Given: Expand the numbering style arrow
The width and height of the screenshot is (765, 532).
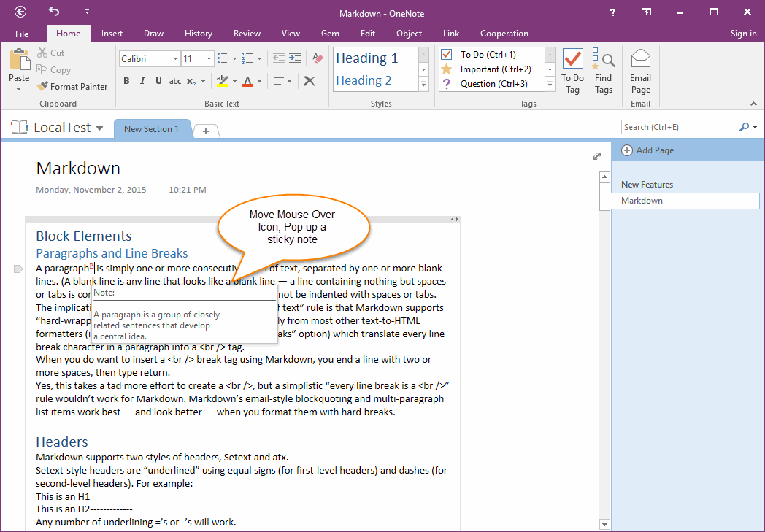Looking at the screenshot, I should (x=260, y=59).
